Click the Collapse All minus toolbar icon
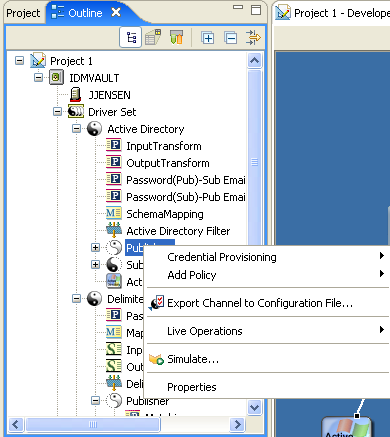 pyautogui.click(x=231, y=38)
